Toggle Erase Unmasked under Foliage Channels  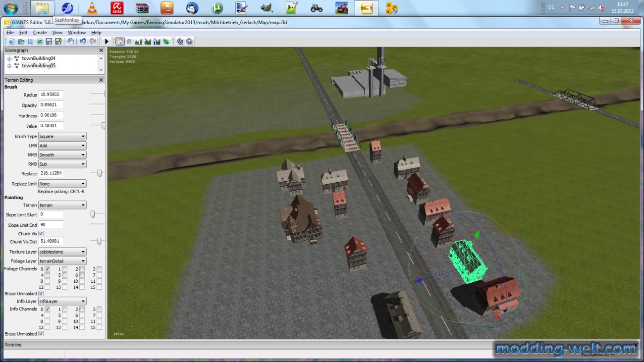point(41,294)
